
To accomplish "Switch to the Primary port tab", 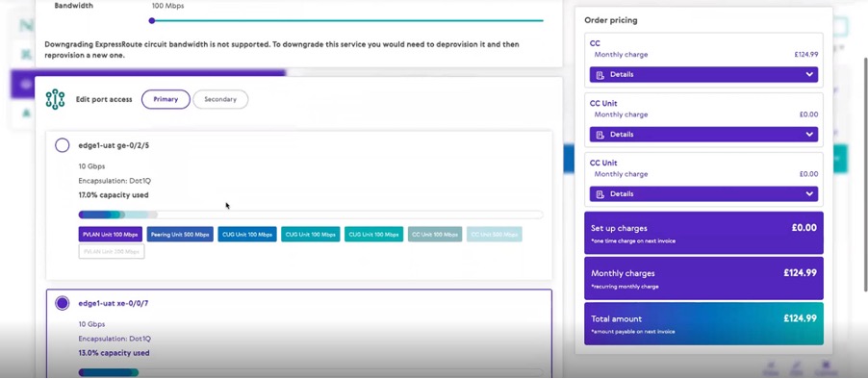I will [166, 100].
